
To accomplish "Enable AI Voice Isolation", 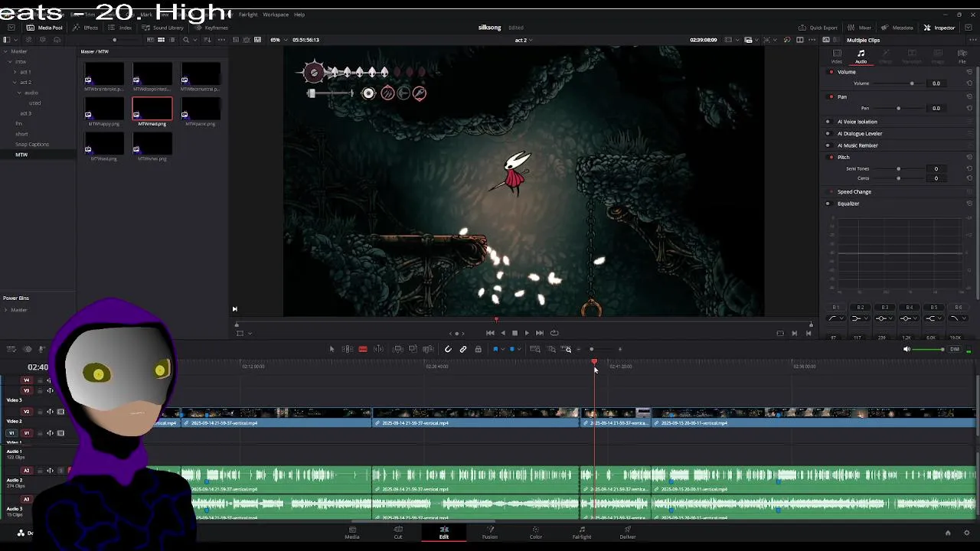I will click(x=828, y=122).
